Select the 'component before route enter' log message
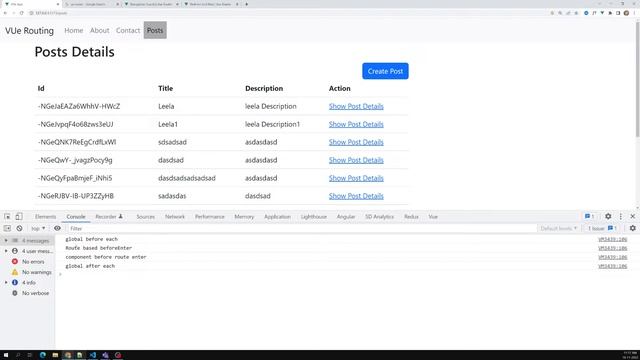The height and width of the screenshot is (360, 640). (x=106, y=257)
